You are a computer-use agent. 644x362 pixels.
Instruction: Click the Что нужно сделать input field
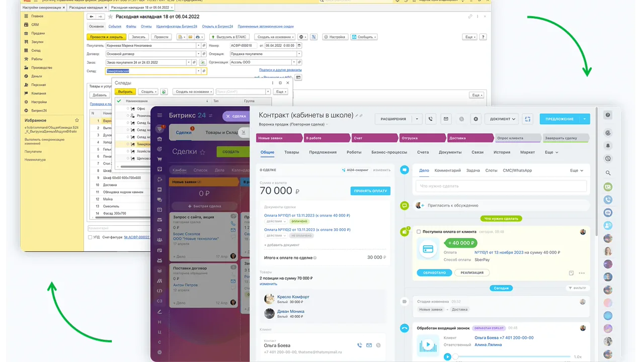tap(501, 186)
